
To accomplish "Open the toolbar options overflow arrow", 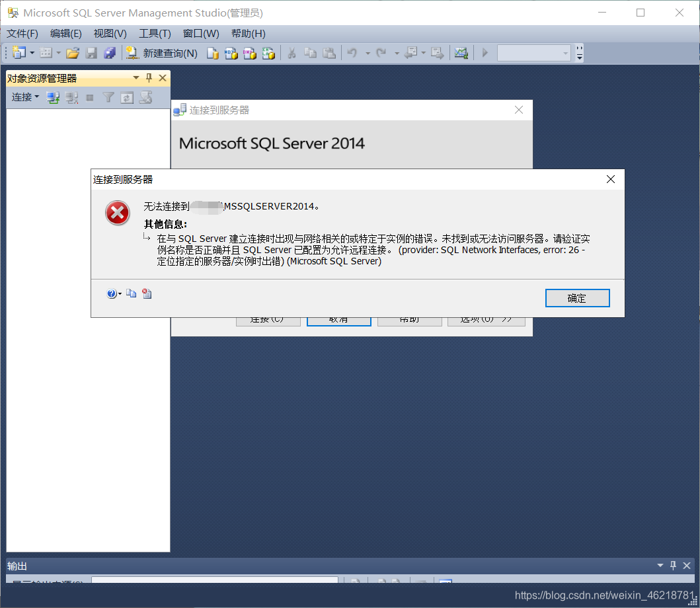I will (x=579, y=53).
